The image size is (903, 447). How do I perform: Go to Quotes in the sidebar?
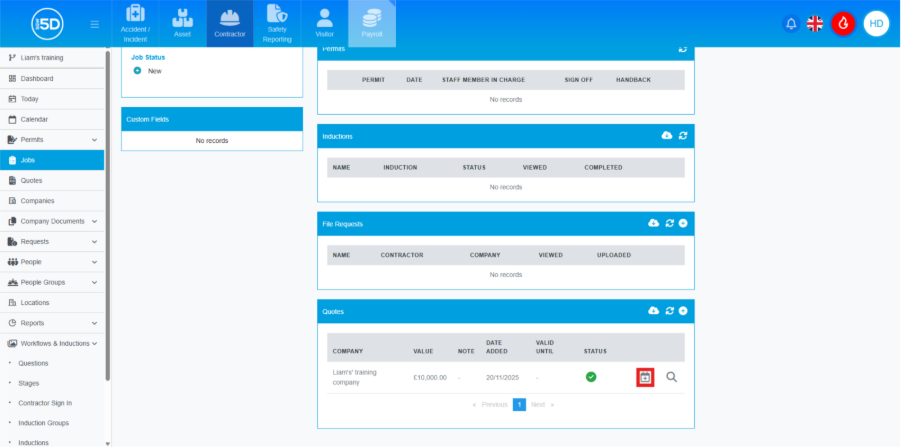(x=31, y=180)
